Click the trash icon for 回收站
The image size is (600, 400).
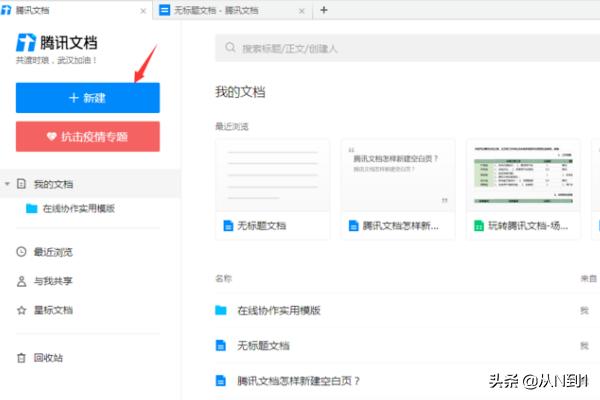point(21,358)
